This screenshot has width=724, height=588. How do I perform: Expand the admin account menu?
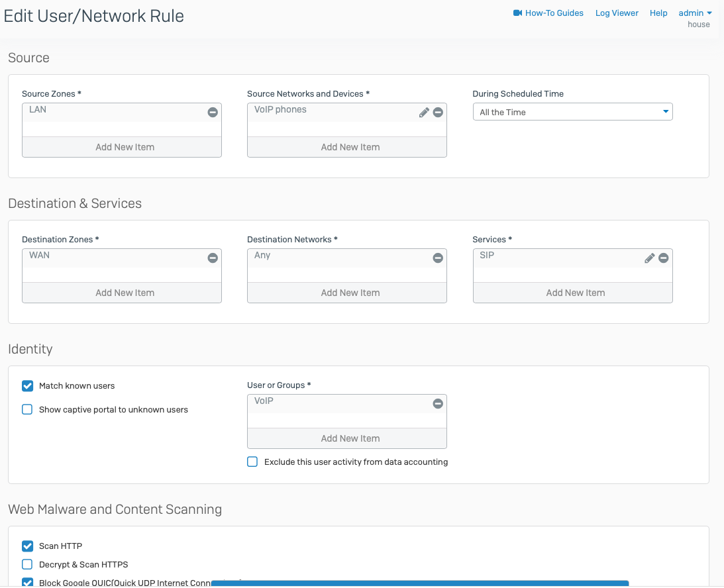click(695, 13)
